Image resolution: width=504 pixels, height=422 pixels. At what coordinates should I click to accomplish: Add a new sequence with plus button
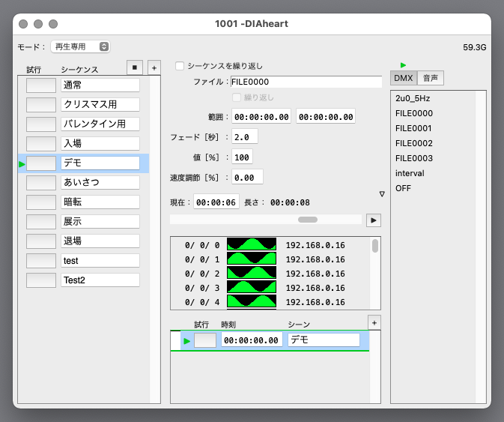point(154,67)
